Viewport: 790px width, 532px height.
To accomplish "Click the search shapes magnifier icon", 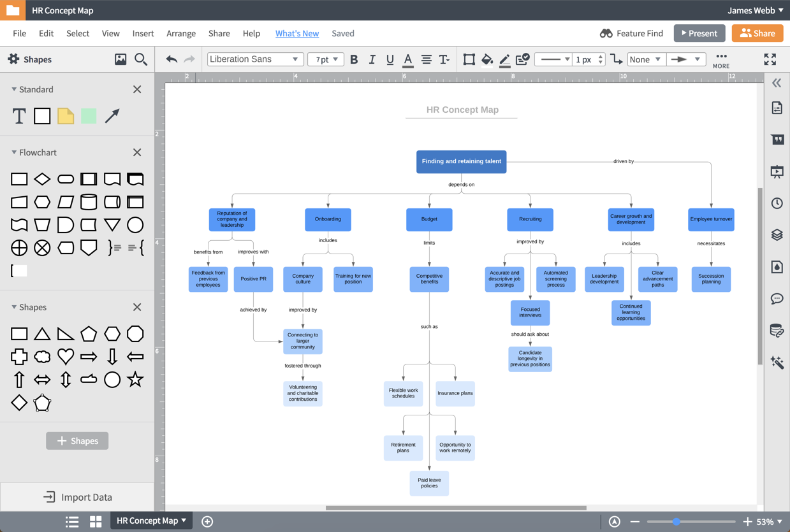I will (x=141, y=59).
